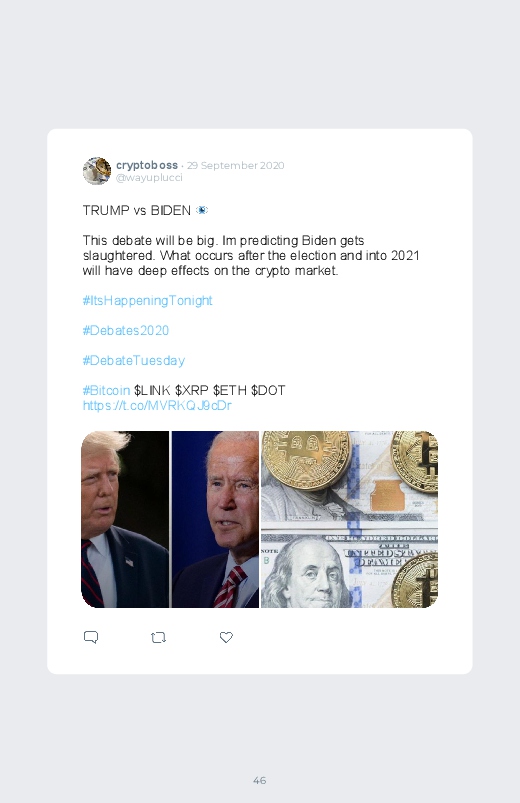Click the eyes emoji after BIDEN
Viewport: 520px width, 803px height.
202,210
